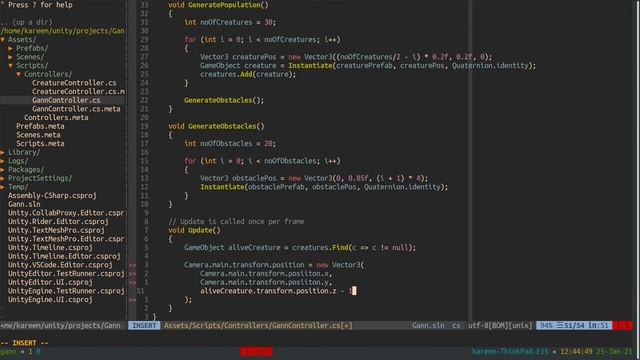Click the '// Update is called once per frame' comment
640x360 pixels.
pos(236,221)
